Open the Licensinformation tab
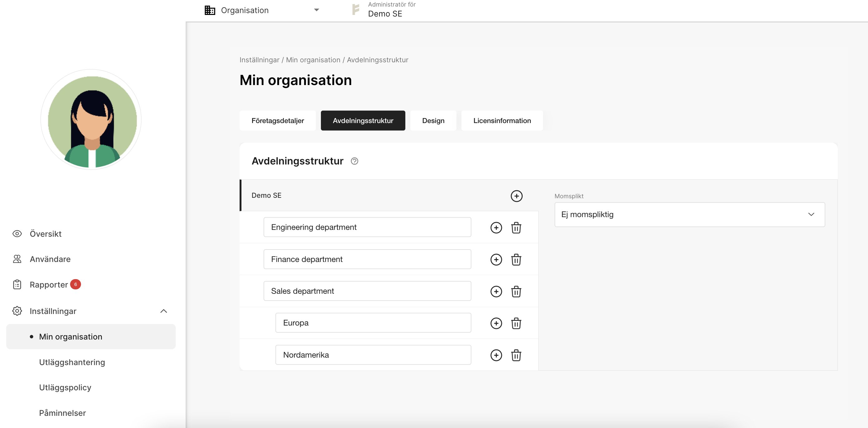Viewport: 868px width, 428px height. point(502,120)
